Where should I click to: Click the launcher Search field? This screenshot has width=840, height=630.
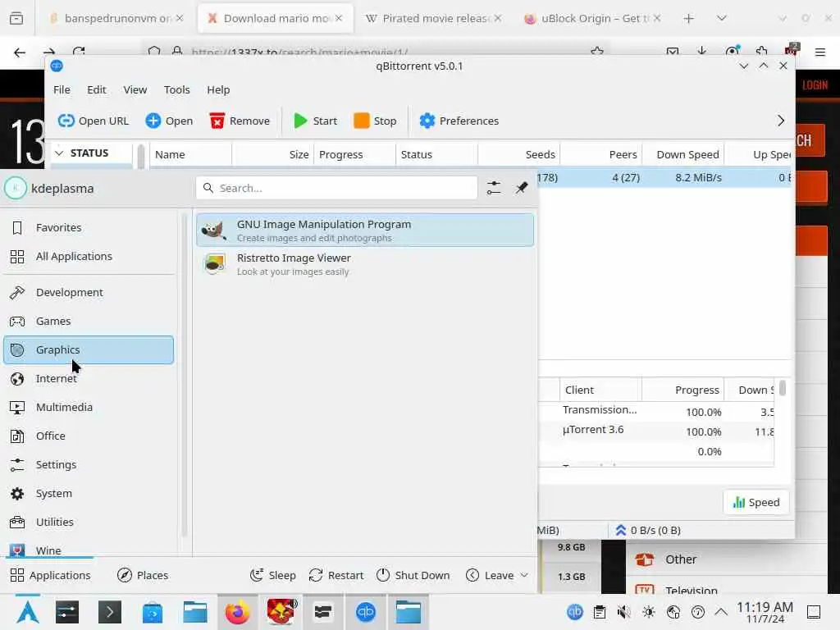coord(337,188)
